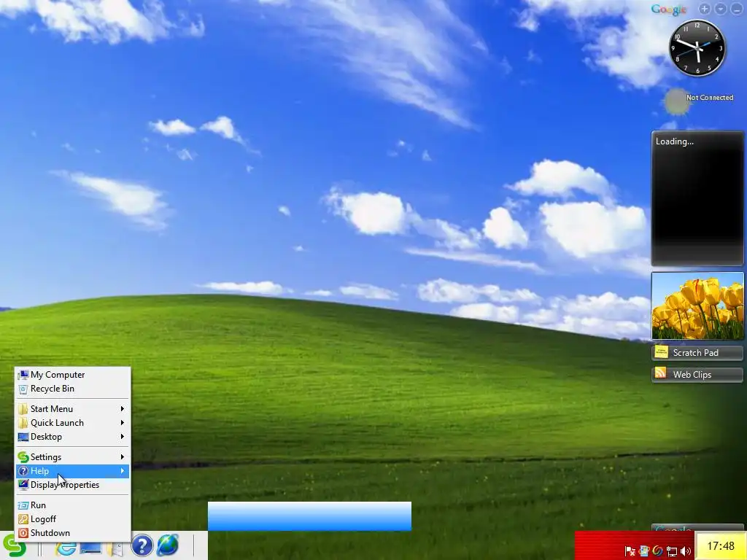This screenshot has width=747, height=560.
Task: Open My Computer from the menu
Action: [72, 375]
